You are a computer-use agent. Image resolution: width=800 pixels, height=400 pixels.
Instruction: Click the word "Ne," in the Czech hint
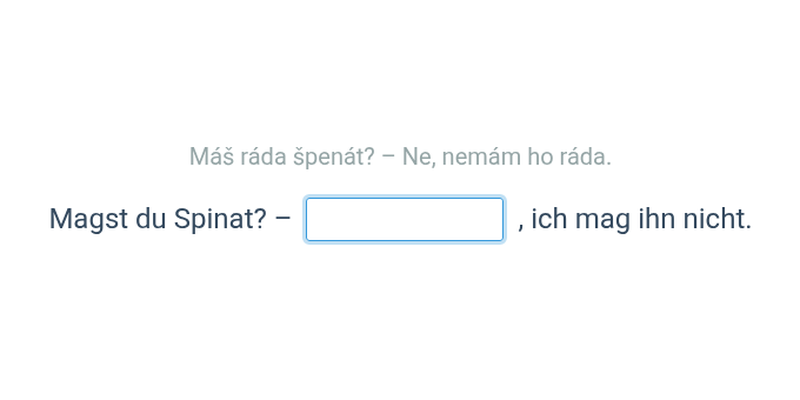click(418, 157)
